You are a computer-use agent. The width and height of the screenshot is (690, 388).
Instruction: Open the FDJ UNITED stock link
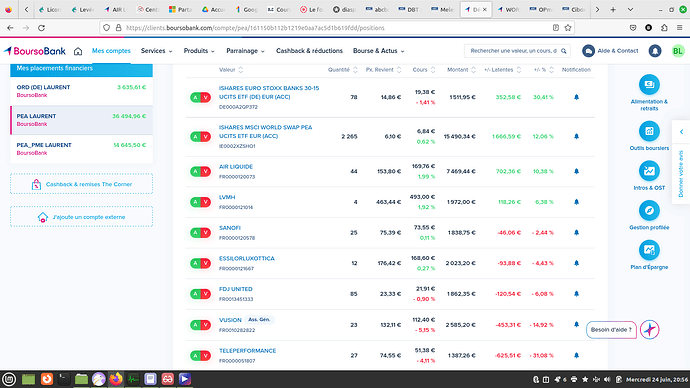coord(235,289)
